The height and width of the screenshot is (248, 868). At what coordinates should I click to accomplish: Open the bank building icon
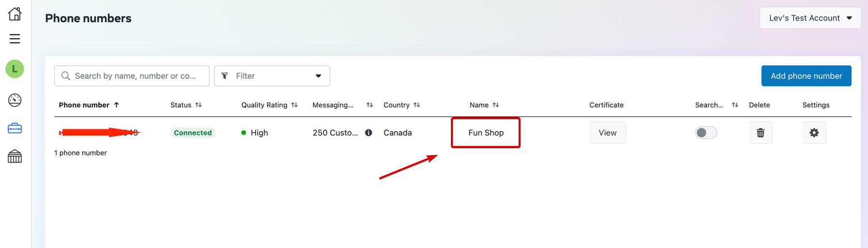tap(14, 156)
